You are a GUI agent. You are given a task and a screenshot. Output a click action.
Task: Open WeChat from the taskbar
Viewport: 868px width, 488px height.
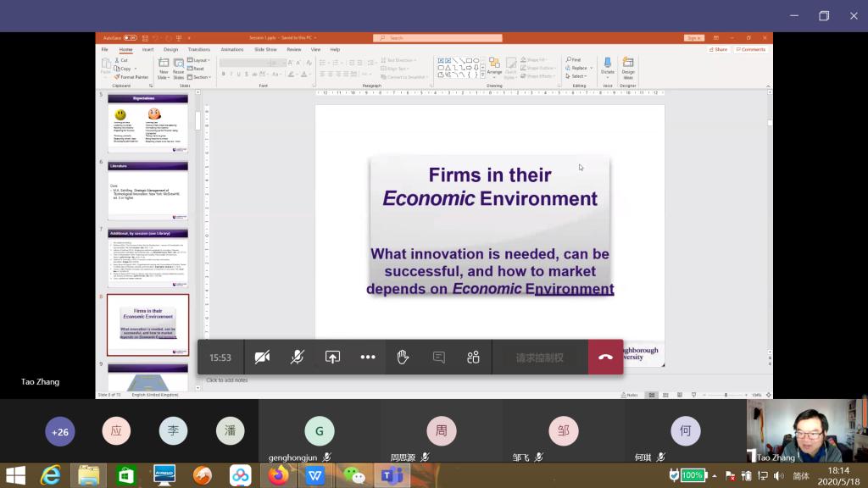coord(353,475)
